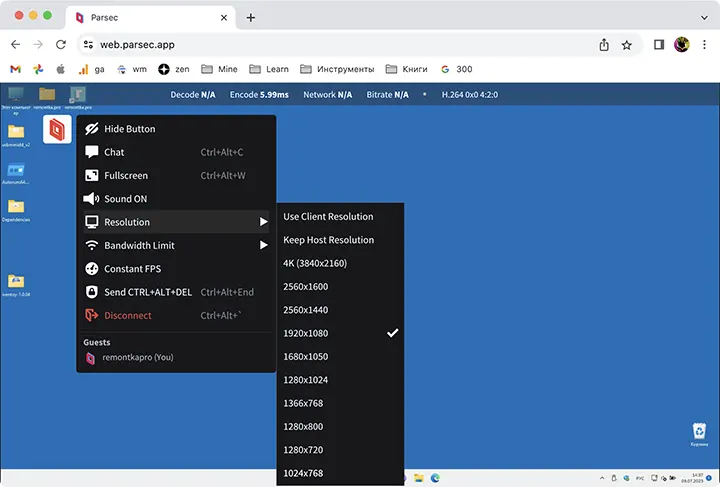Screen dimensions: 720x487
Task: Click the Chat speech bubble icon
Action: click(x=91, y=152)
